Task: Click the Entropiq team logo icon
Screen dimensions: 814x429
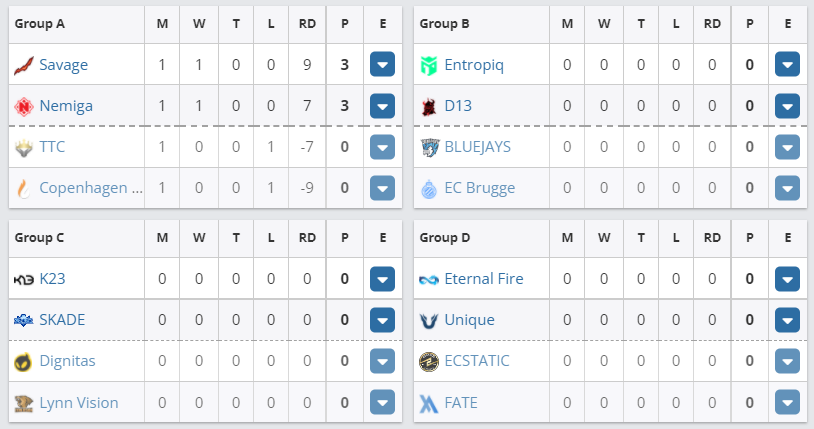Action: pyautogui.click(x=429, y=65)
